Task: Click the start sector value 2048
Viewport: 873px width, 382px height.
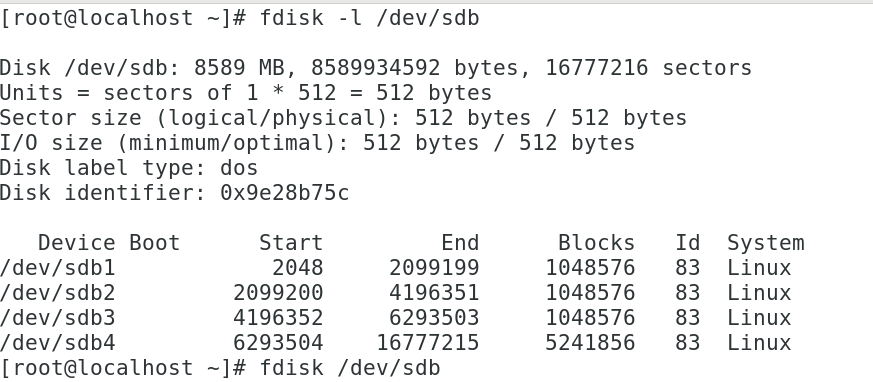Action: coord(298,268)
